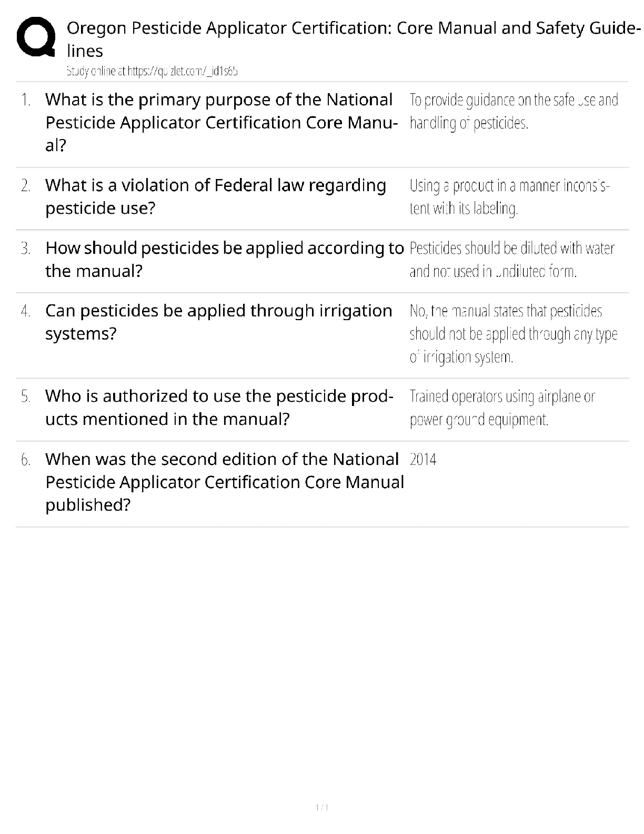
Task: Click the Quizlet Q logo icon
Action: pos(36,37)
